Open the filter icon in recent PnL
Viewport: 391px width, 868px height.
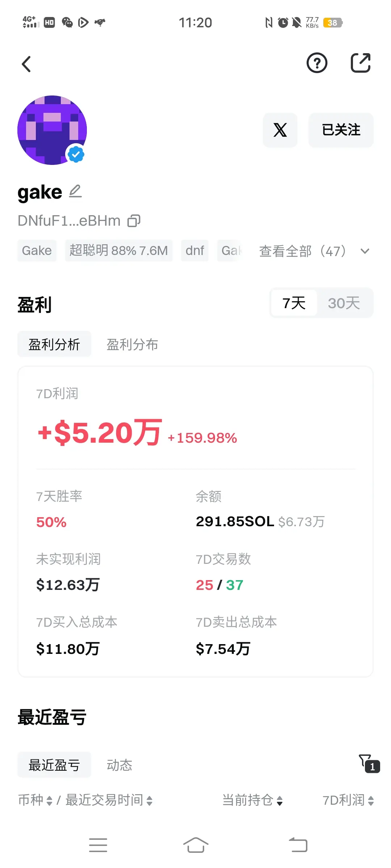point(369,763)
